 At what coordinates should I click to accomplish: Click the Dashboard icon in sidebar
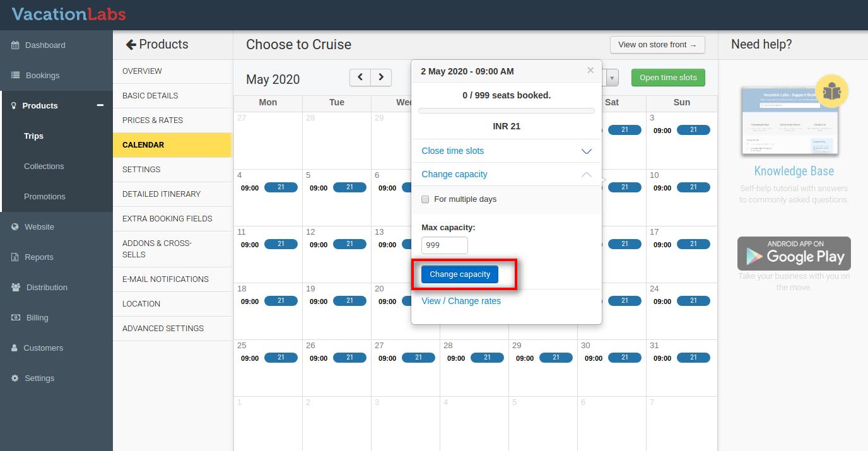point(15,45)
